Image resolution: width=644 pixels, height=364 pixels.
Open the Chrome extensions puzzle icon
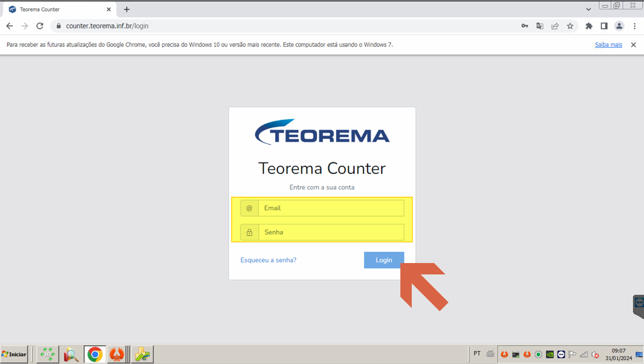(x=589, y=26)
